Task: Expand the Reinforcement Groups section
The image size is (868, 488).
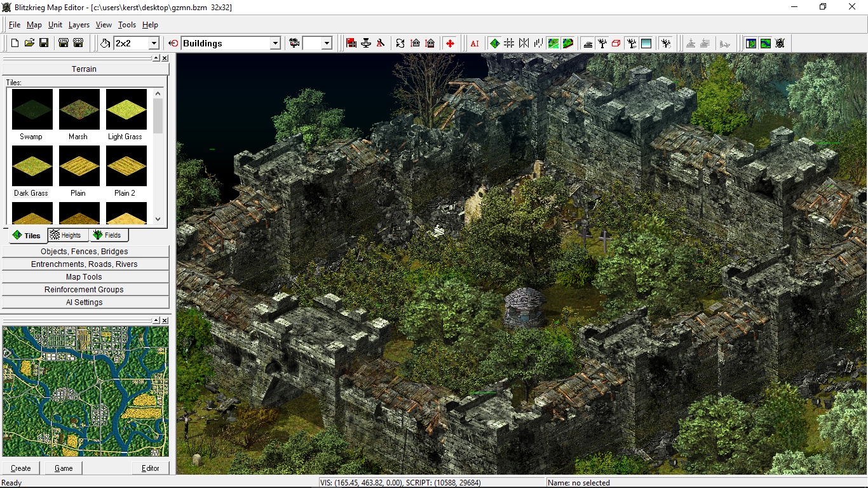Action: coord(85,290)
